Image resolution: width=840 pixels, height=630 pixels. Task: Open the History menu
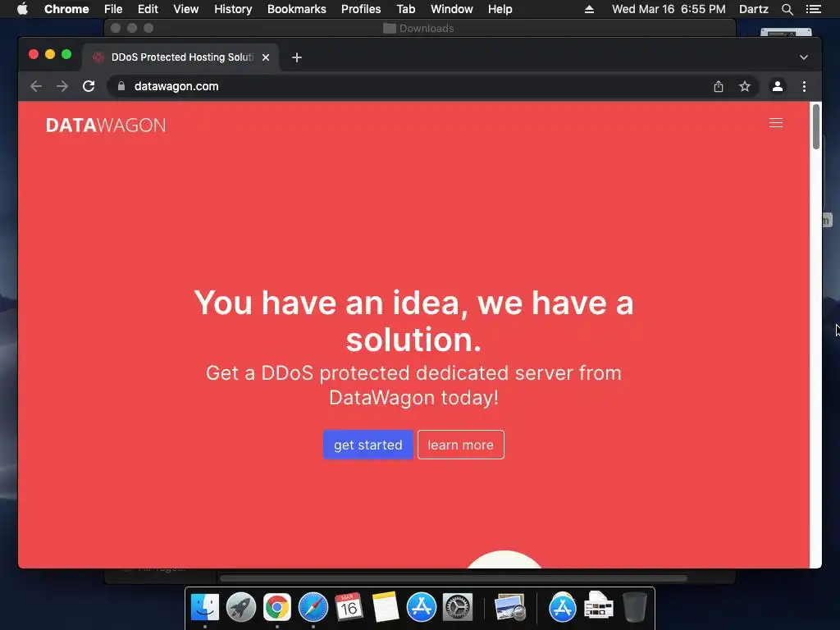click(233, 9)
